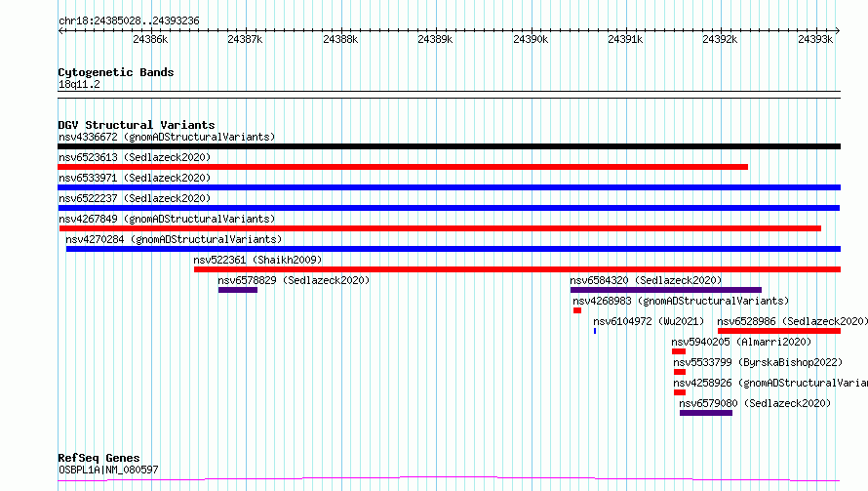The image size is (868, 491).
Task: Click the 24391k ruler tick label
Action: [x=625, y=39]
